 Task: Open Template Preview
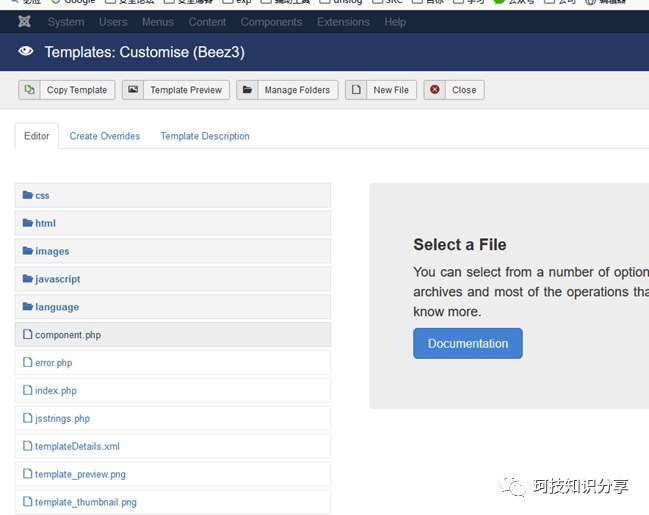(x=186, y=90)
